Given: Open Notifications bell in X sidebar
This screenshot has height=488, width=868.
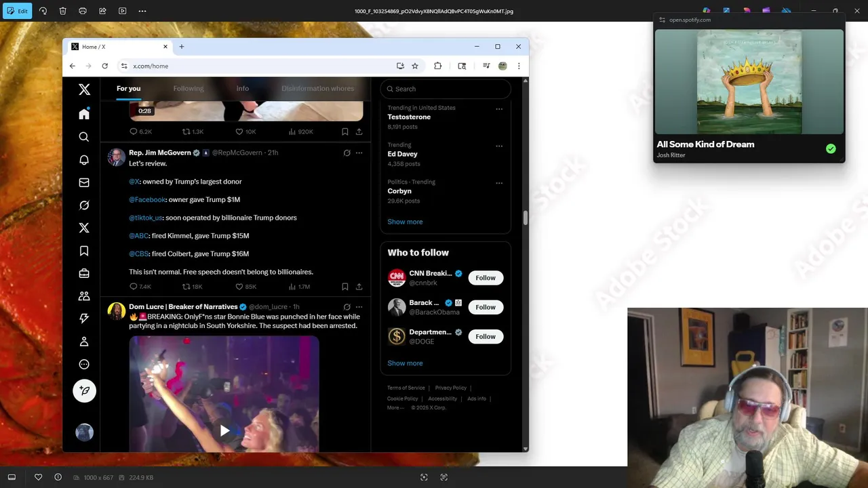Looking at the screenshot, I should (84, 160).
